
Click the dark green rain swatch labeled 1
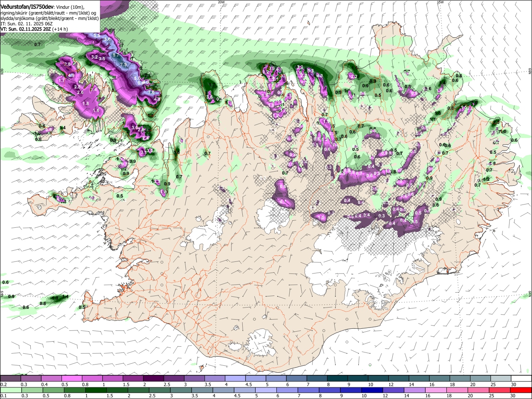pos(96,390)
